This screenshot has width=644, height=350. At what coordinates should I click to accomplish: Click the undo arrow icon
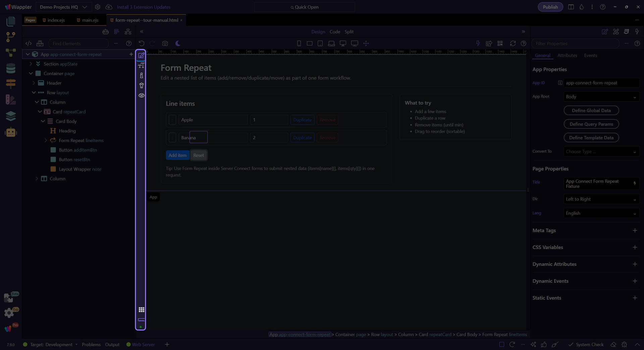pos(142,43)
